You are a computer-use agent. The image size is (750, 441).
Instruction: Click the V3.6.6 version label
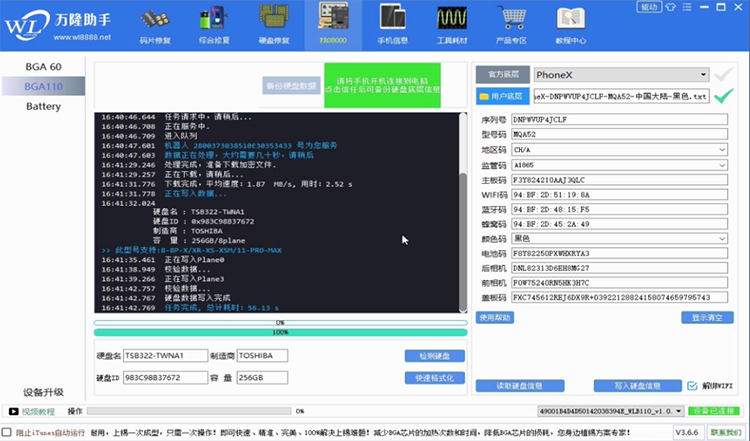(687, 432)
